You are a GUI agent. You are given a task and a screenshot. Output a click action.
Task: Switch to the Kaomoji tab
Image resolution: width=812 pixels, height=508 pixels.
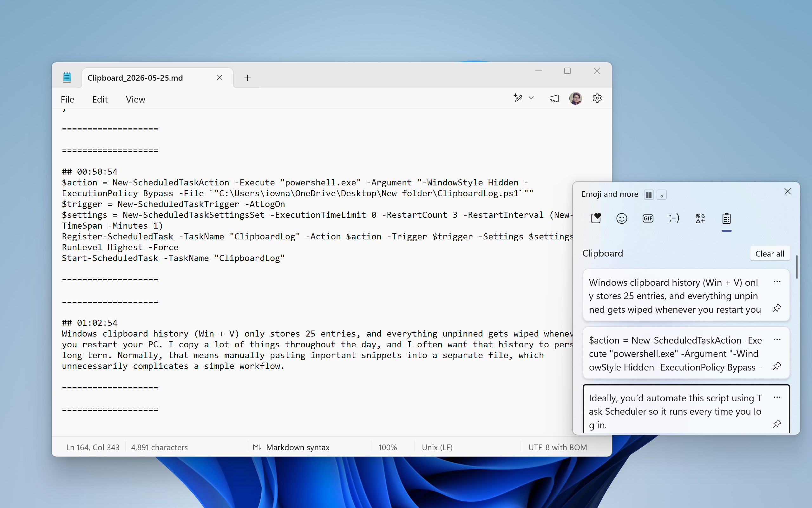point(674,218)
